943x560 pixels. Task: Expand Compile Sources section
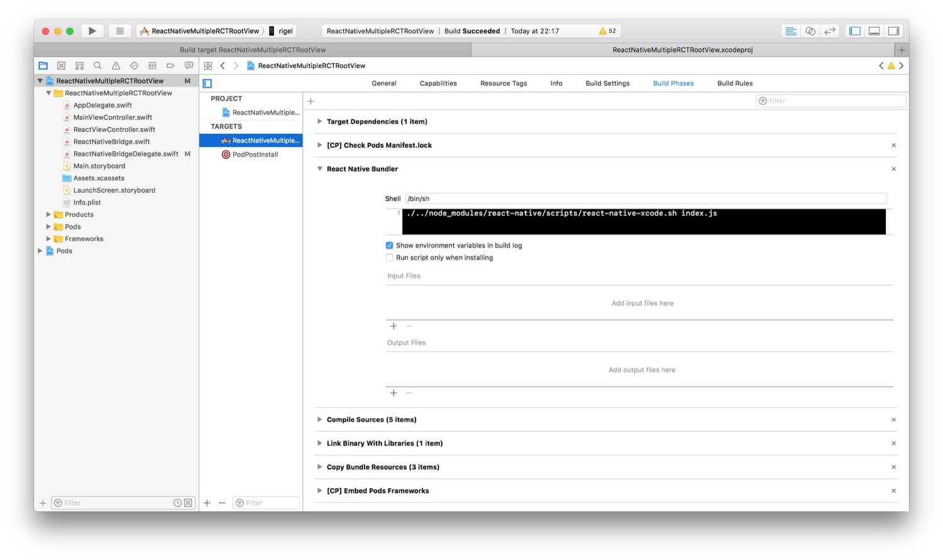[x=319, y=420]
